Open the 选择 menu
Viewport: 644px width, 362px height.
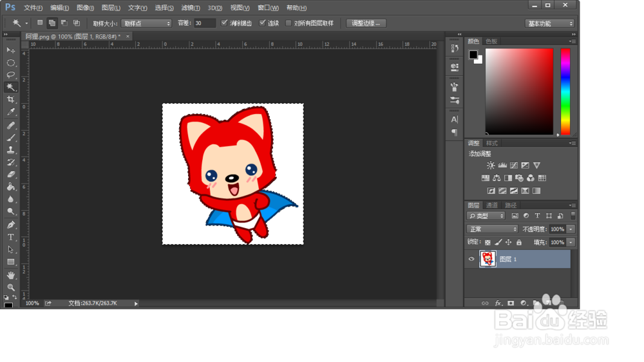(164, 8)
